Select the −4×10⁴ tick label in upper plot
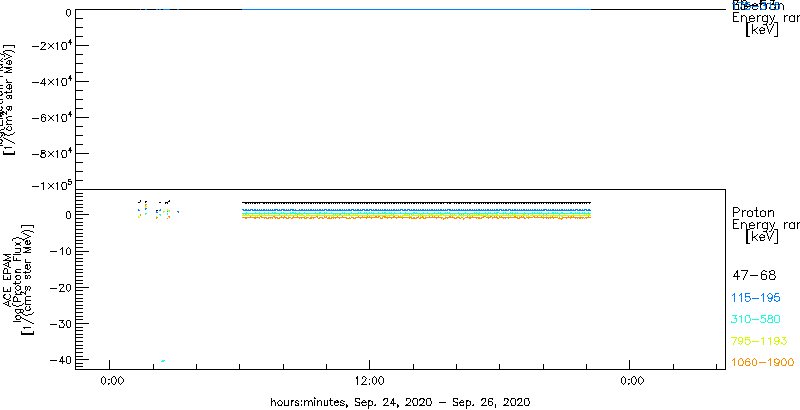This screenshot has width=800, height=410. tap(53, 82)
